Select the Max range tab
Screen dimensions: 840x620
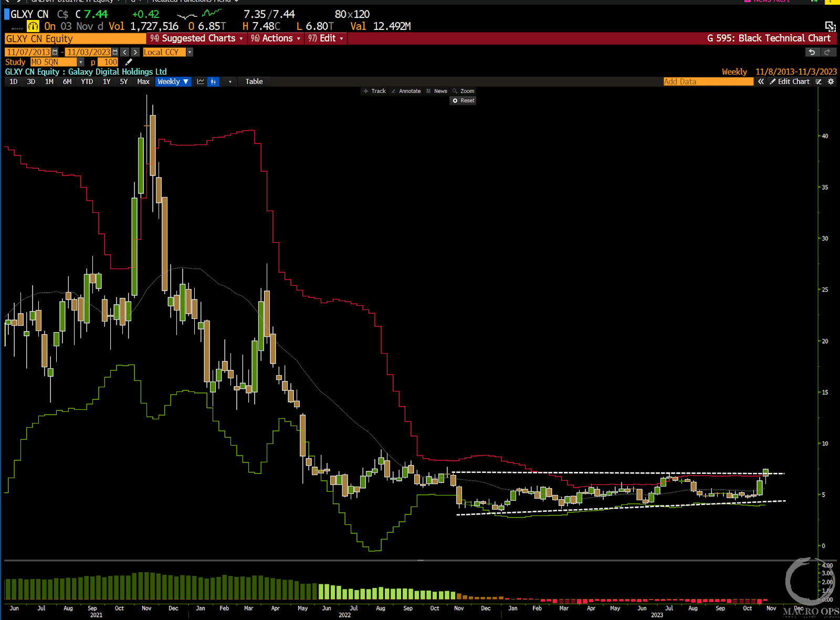[x=143, y=81]
